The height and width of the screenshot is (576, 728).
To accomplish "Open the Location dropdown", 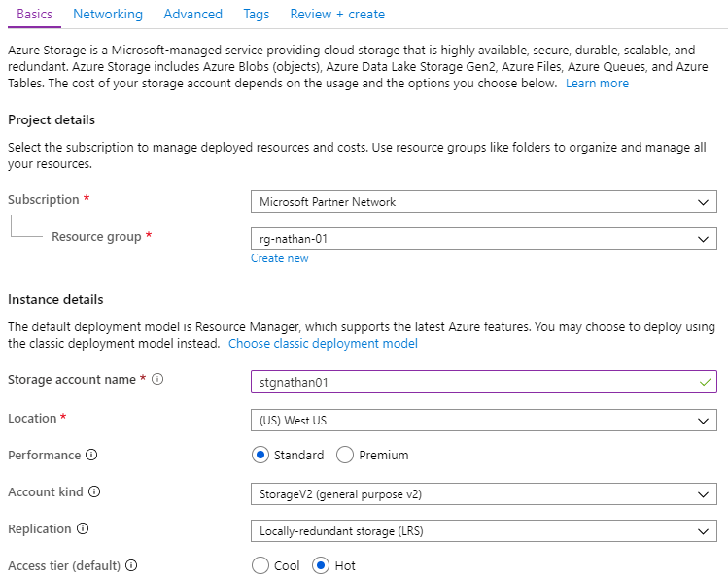I will 484,420.
